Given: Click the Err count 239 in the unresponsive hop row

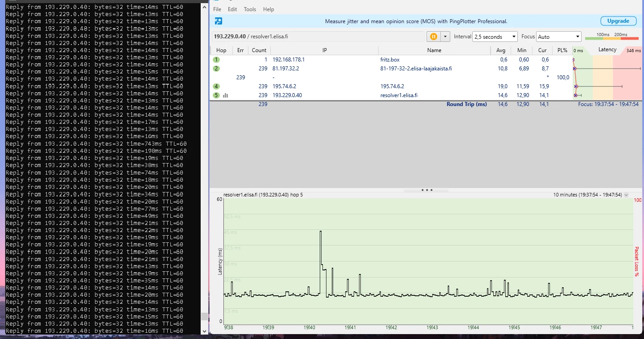Looking at the screenshot, I should click(x=241, y=78).
